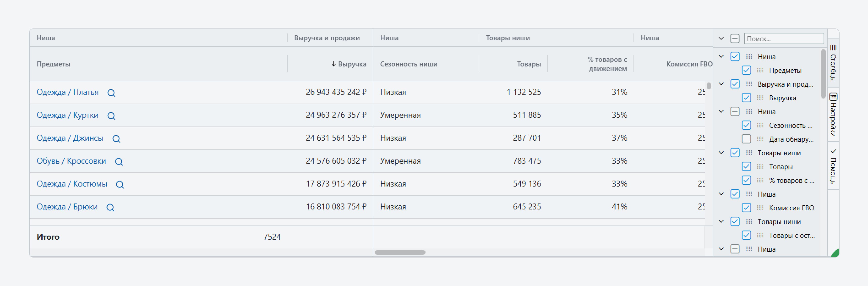868x286 pixels.
Task: Sort by the Товары column header
Action: pyautogui.click(x=529, y=64)
